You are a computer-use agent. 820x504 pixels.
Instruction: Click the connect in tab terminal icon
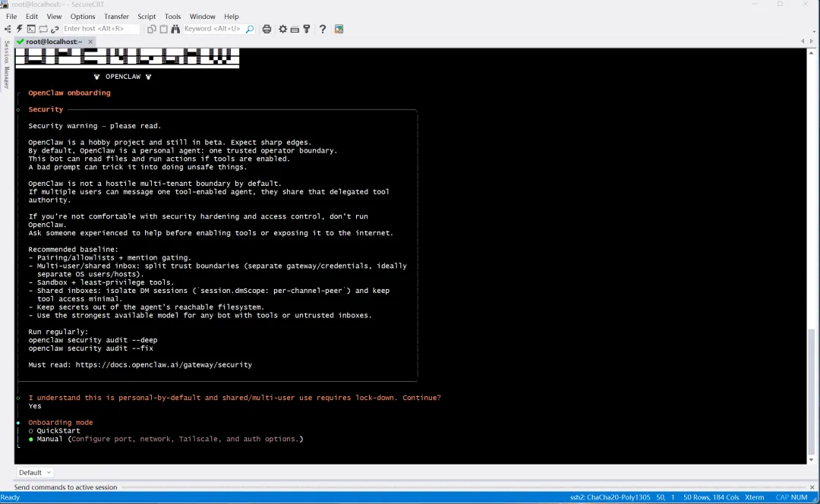click(x=31, y=30)
